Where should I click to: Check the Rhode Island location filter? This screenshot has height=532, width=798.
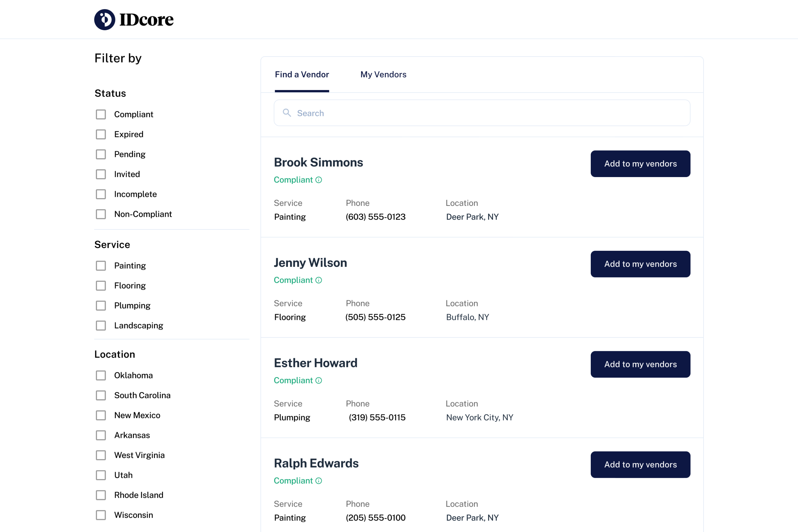click(101, 495)
